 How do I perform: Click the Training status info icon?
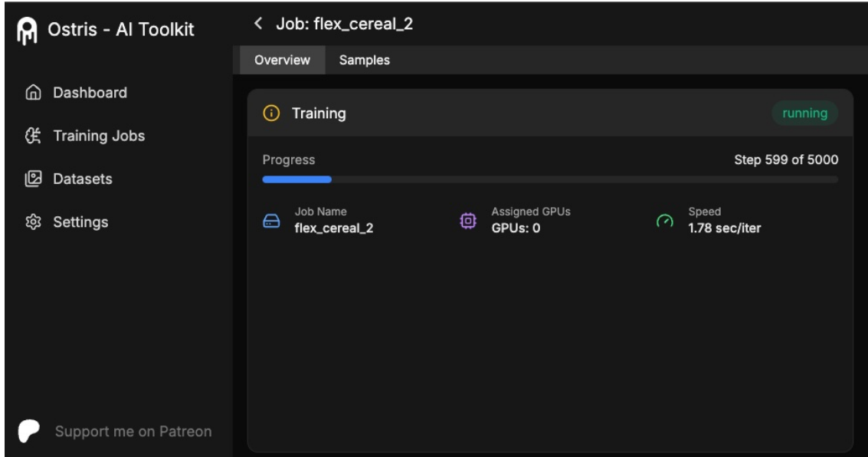point(271,113)
